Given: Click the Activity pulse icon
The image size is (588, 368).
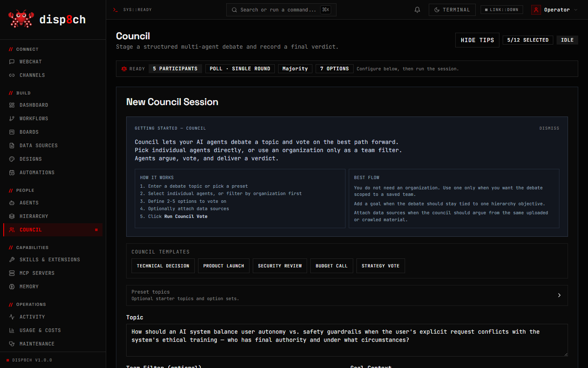Looking at the screenshot, I should pos(12,317).
